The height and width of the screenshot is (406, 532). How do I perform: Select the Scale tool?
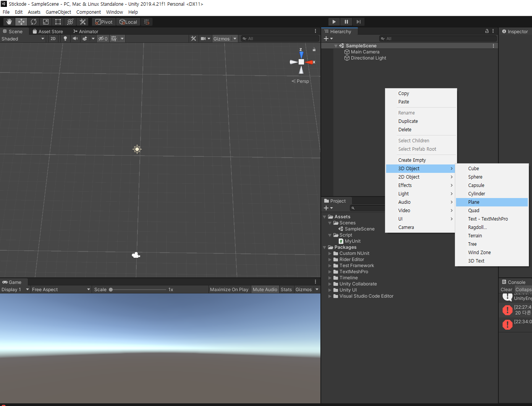46,22
